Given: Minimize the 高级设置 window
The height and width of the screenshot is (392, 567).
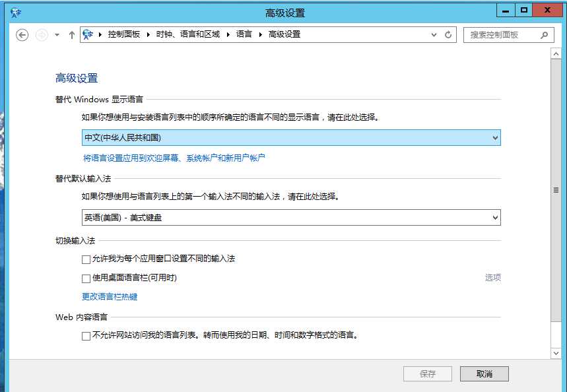Looking at the screenshot, I should pyautogui.click(x=506, y=11).
